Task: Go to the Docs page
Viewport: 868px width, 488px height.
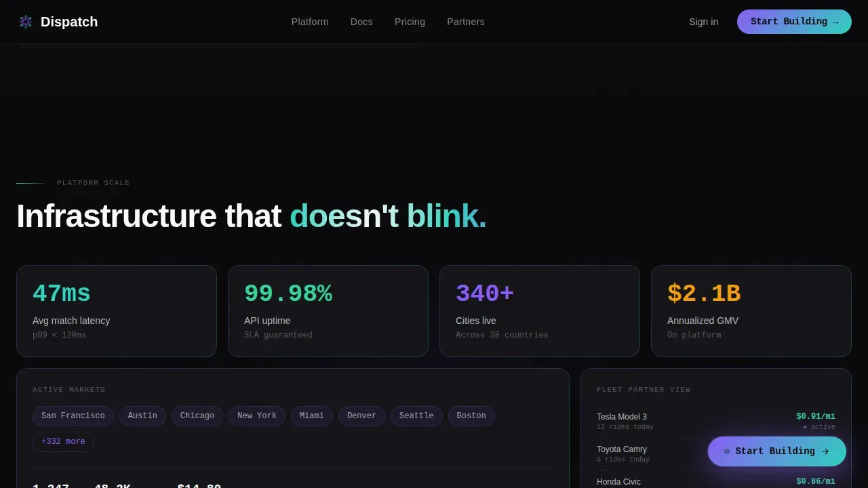Action: 361,22
